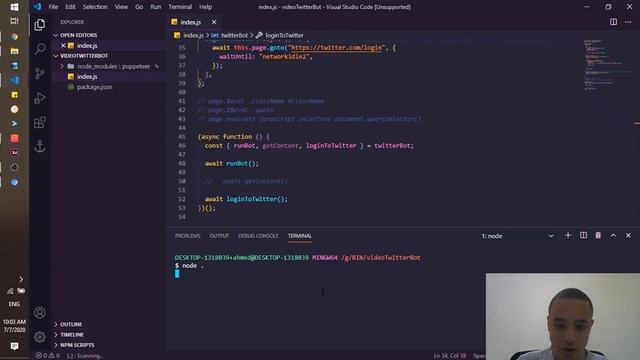
Task: Open the File menu
Action: coord(53,7)
